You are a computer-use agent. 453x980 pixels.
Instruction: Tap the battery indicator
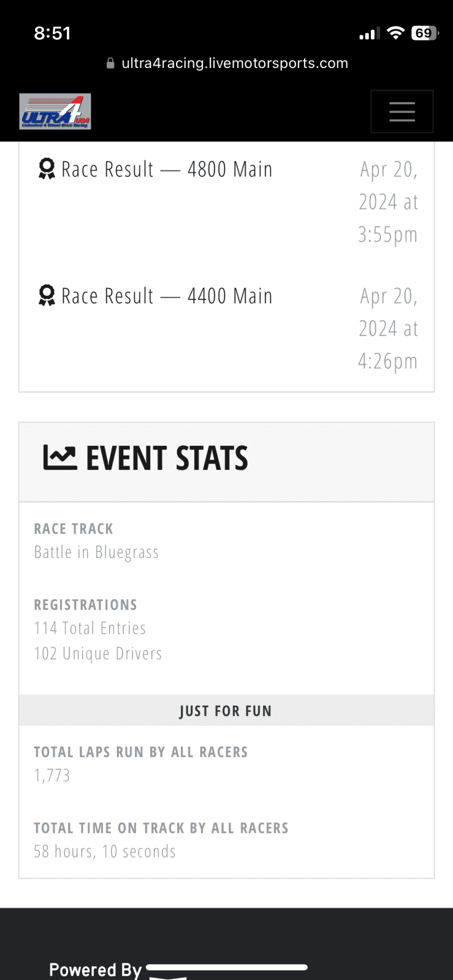tap(424, 33)
